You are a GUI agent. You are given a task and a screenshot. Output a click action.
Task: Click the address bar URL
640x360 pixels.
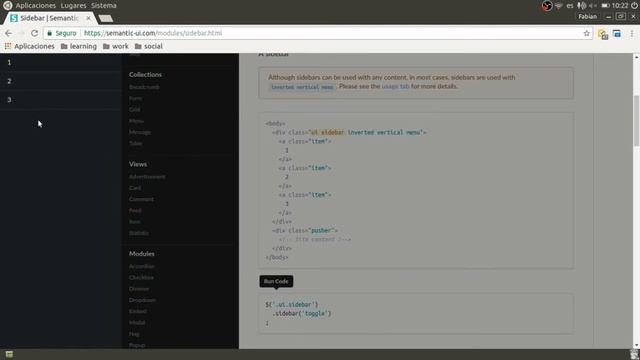[153, 33]
